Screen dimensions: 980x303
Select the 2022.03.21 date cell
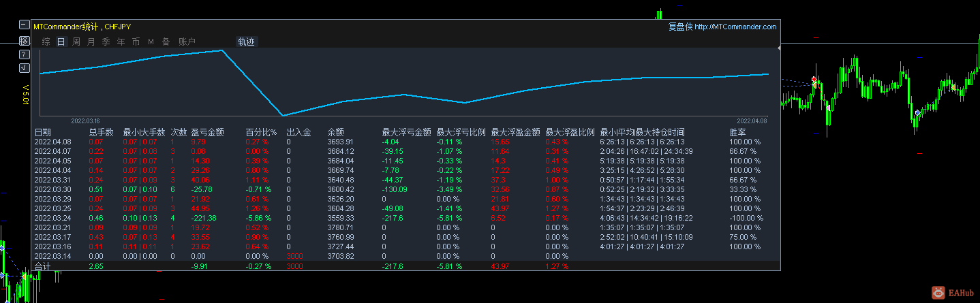[x=52, y=227]
